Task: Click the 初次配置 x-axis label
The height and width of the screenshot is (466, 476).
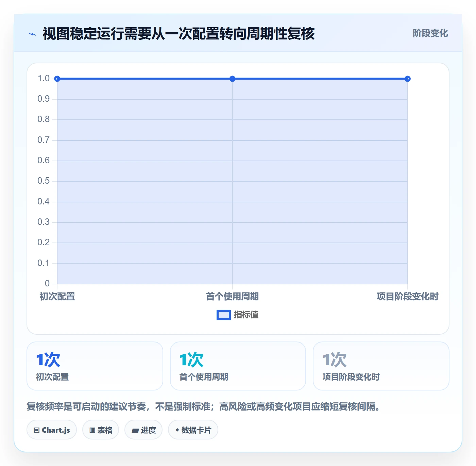Action: 57,297
